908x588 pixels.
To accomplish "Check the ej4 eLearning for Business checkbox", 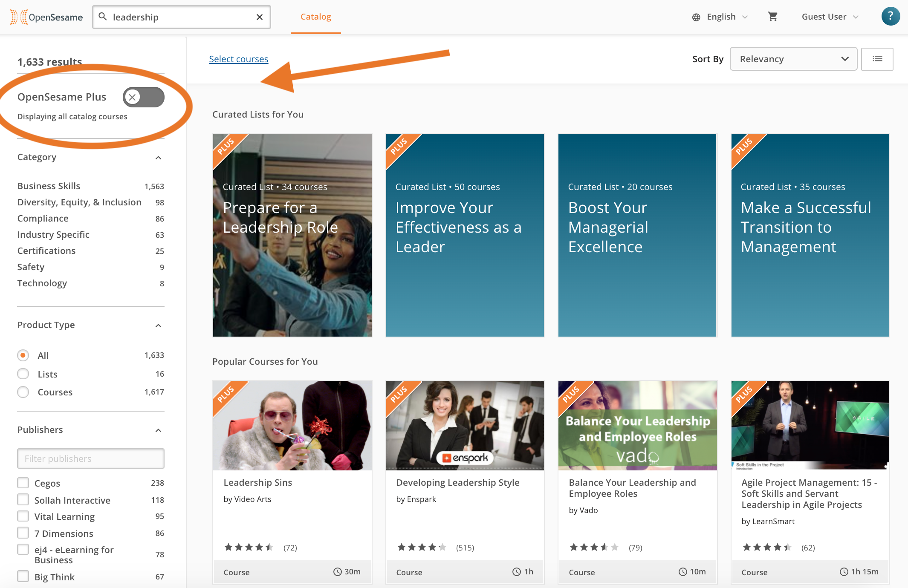I will pyautogui.click(x=23, y=549).
